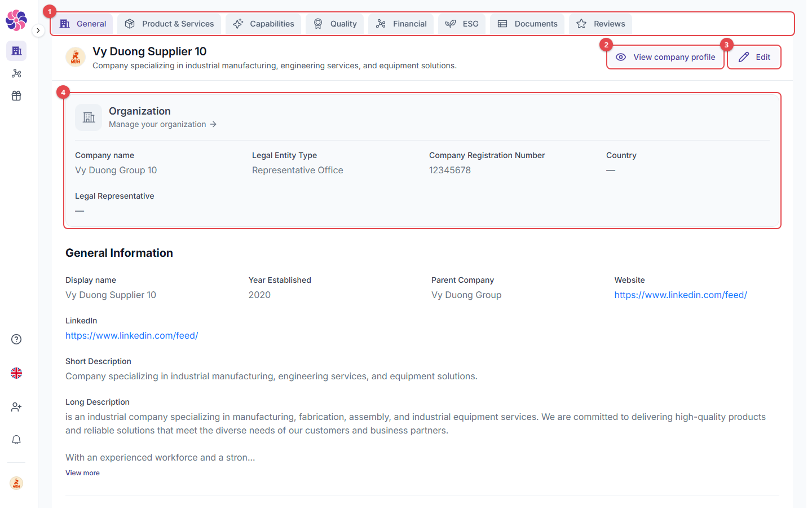Click the app logo in the sidebar
This screenshot has width=812, height=508.
pos(16,20)
